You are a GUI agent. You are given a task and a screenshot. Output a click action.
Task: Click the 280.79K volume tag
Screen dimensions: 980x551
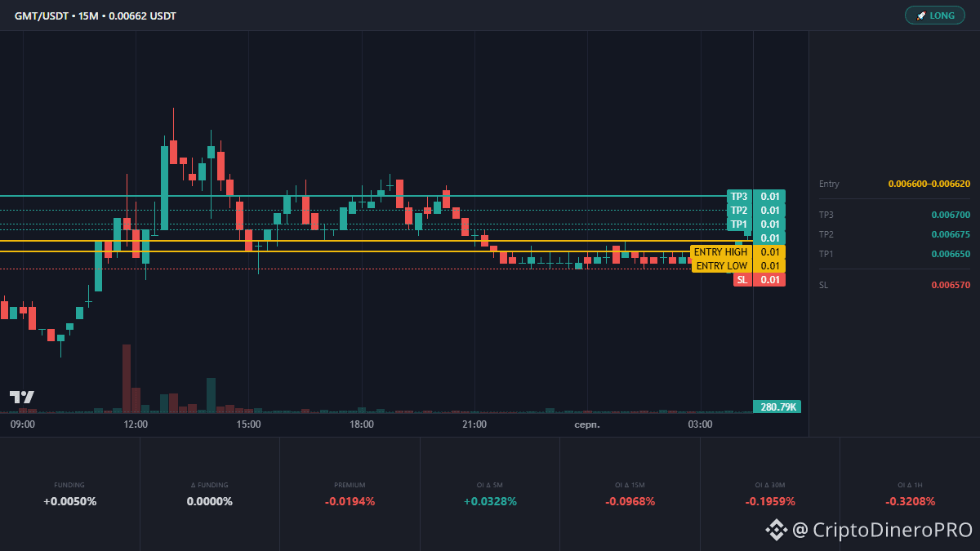(777, 407)
